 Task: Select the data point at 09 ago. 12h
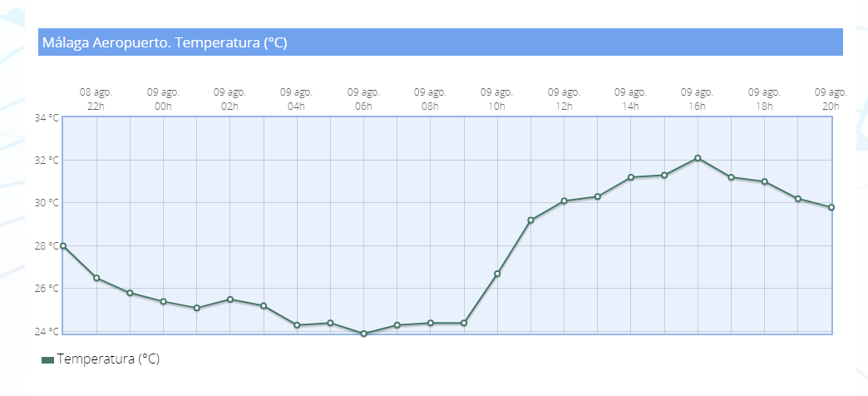(x=564, y=200)
